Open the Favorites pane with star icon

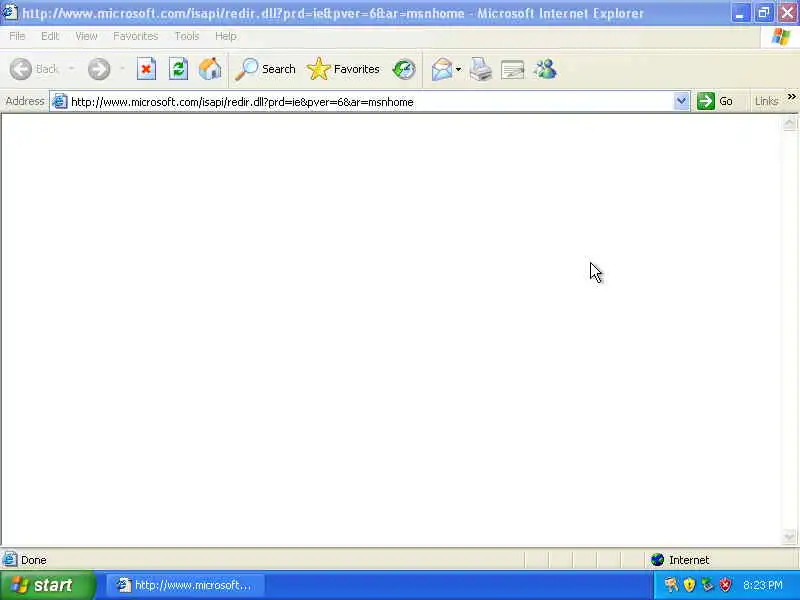[x=343, y=69]
